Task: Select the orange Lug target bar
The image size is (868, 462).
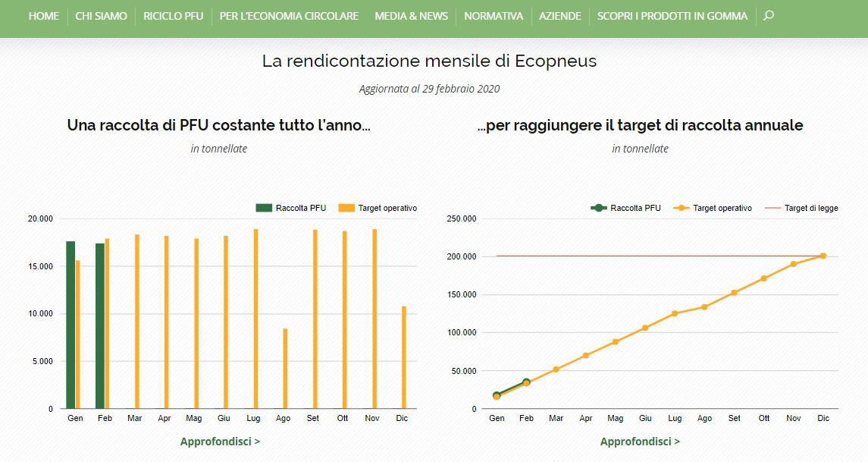Action: pyautogui.click(x=255, y=319)
